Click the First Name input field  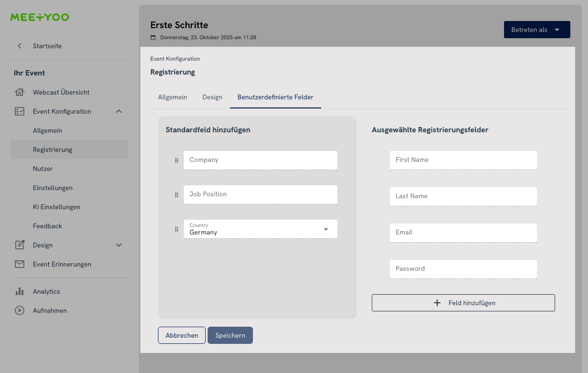click(462, 160)
